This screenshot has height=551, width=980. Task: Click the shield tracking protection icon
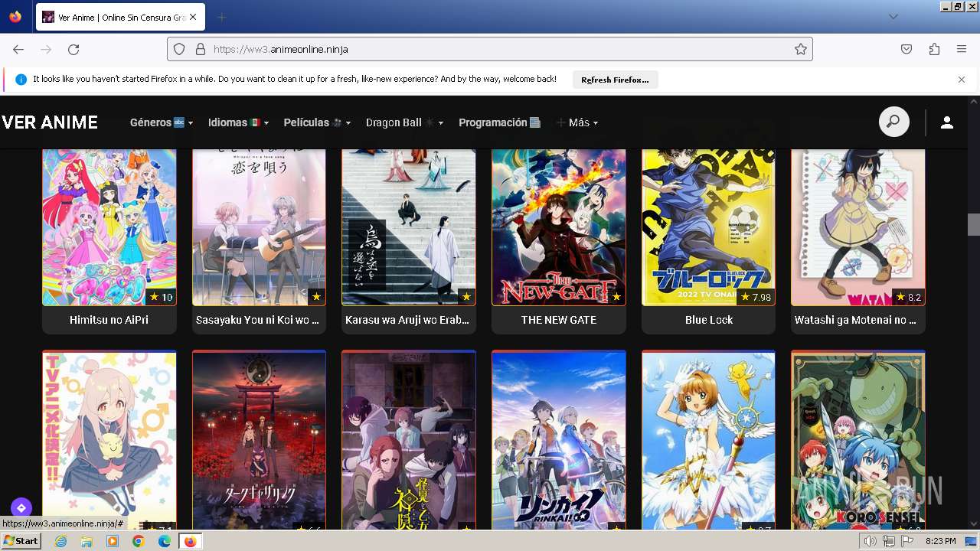[x=179, y=49]
